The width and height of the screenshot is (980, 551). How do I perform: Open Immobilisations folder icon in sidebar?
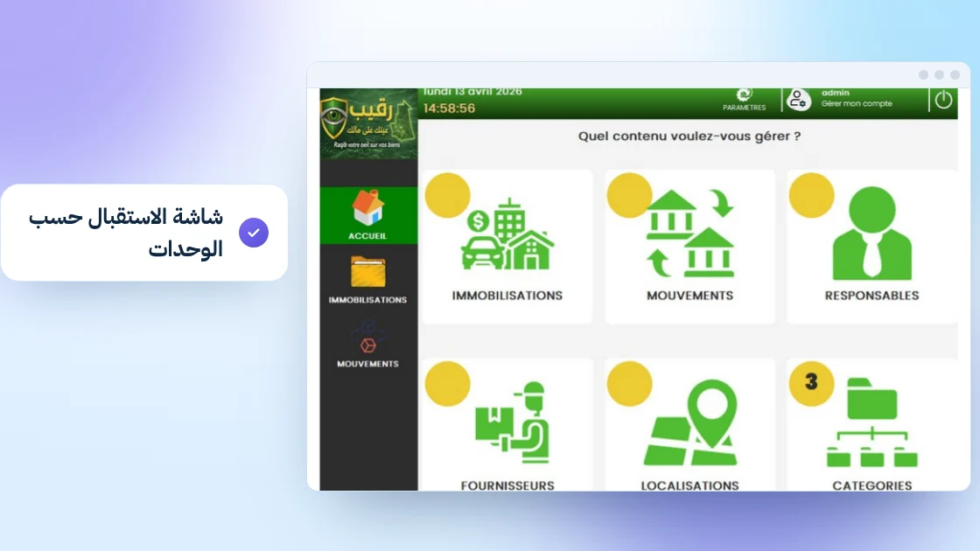(x=368, y=272)
